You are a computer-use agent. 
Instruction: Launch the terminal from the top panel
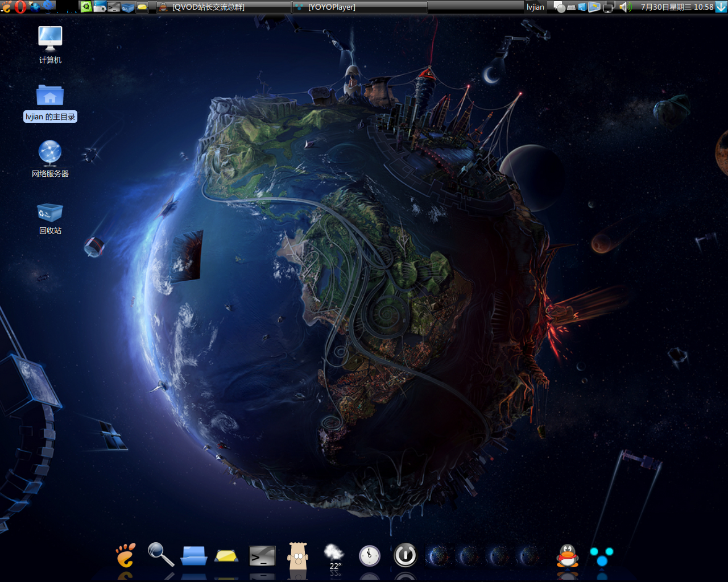click(114, 7)
